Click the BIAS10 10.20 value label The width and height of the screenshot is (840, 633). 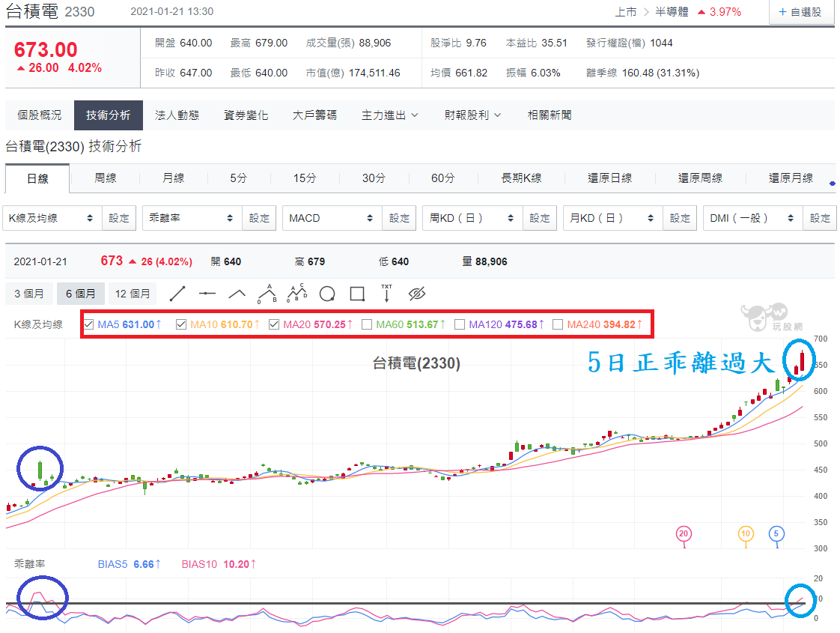click(x=219, y=564)
